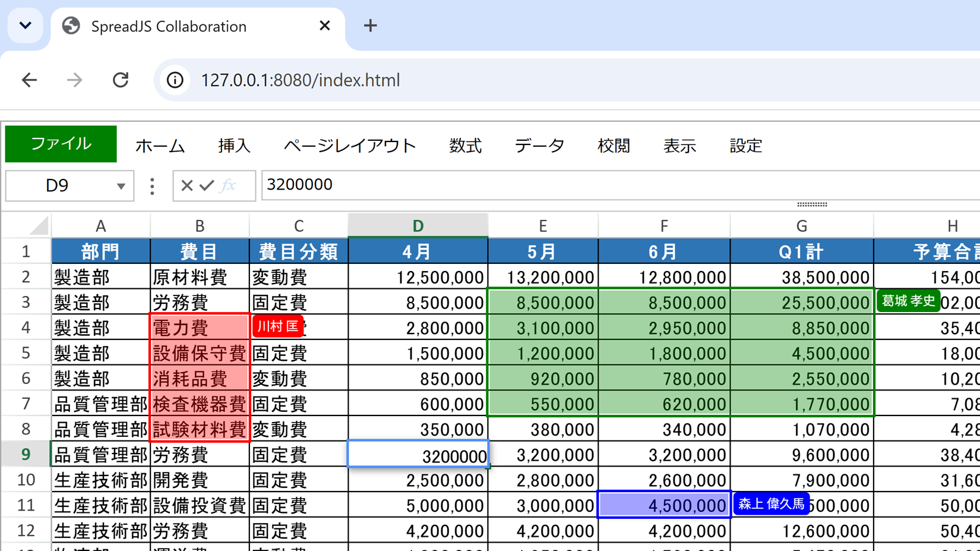
Task: Open the ファイル menu
Action: pyautogui.click(x=61, y=144)
